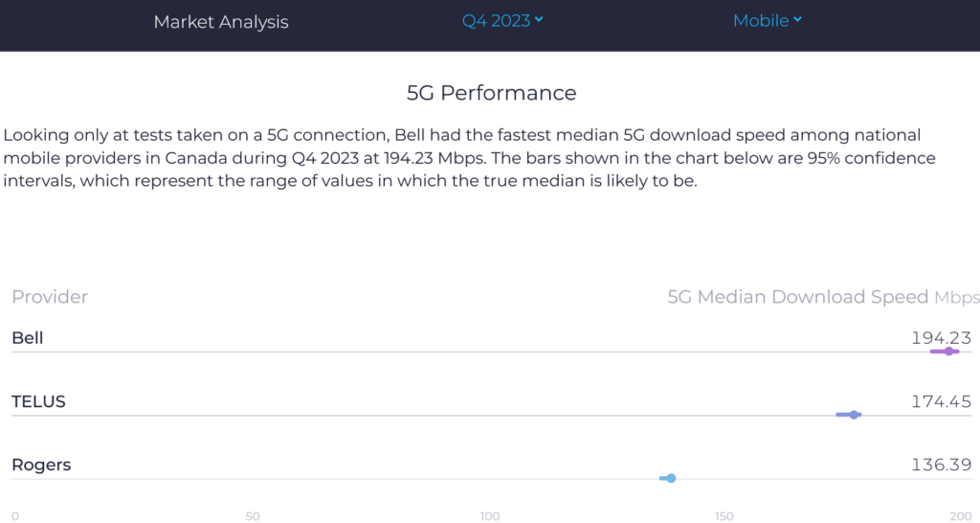Select the Bell provider row label

coord(28,338)
